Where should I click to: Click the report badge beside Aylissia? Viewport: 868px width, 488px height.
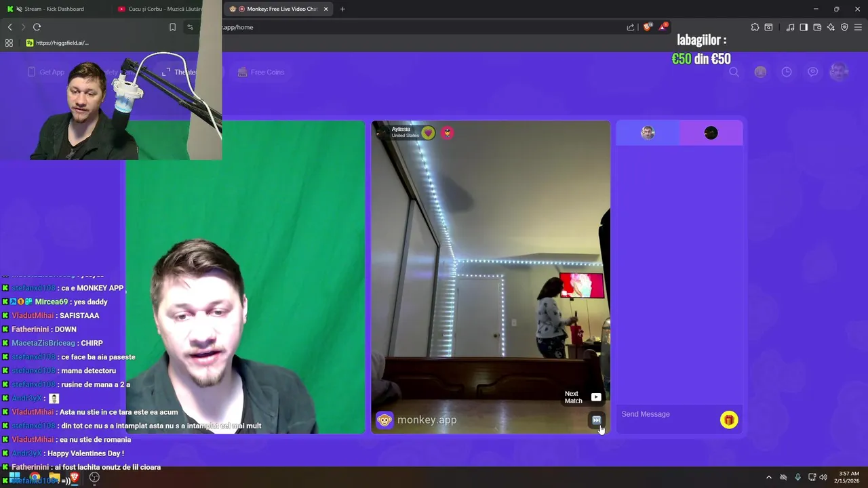447,133
